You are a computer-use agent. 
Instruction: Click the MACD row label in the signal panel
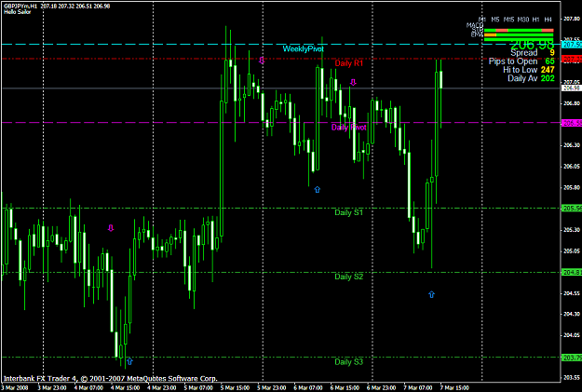(475, 25)
